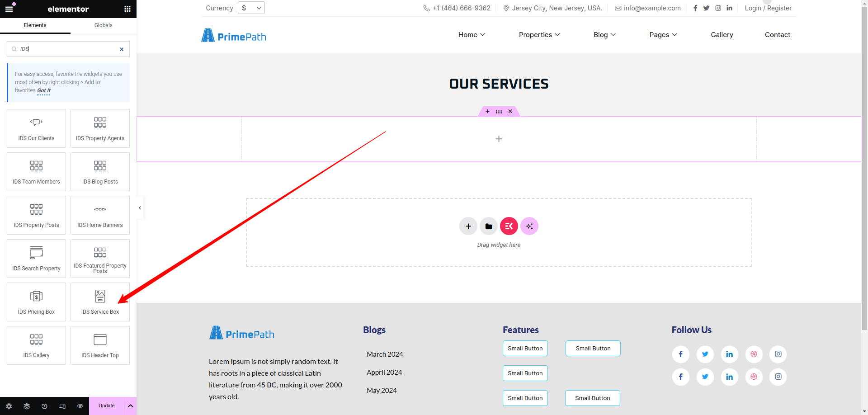
Task: Open Instagram icon in top header
Action: pyautogui.click(x=718, y=8)
